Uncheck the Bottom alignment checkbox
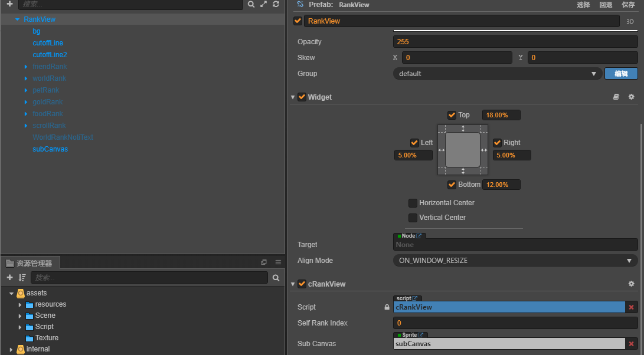 click(452, 184)
